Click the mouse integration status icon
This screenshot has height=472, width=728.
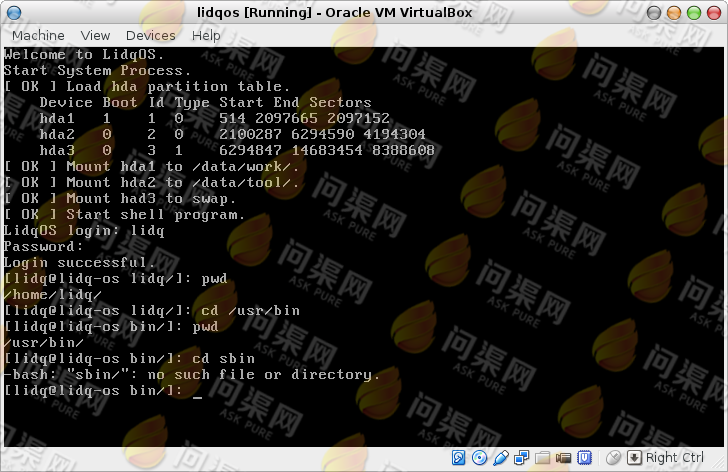click(x=613, y=458)
